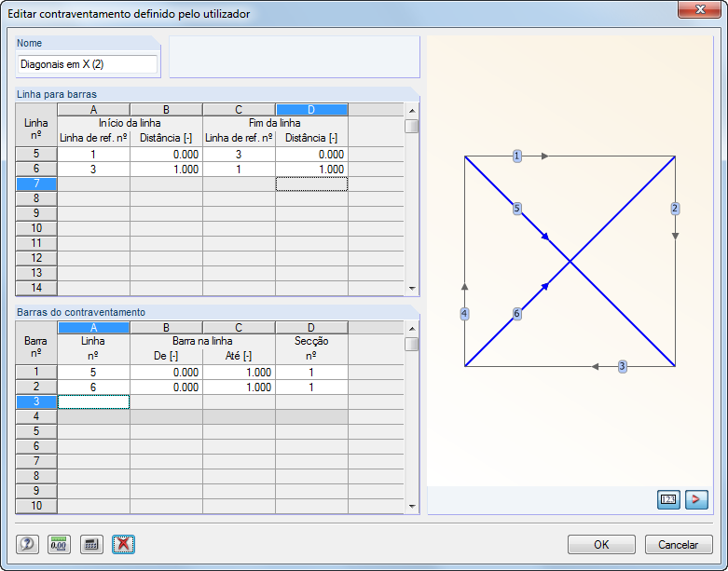Select column D header in bars table
This screenshot has width=728, height=571.
click(x=311, y=328)
